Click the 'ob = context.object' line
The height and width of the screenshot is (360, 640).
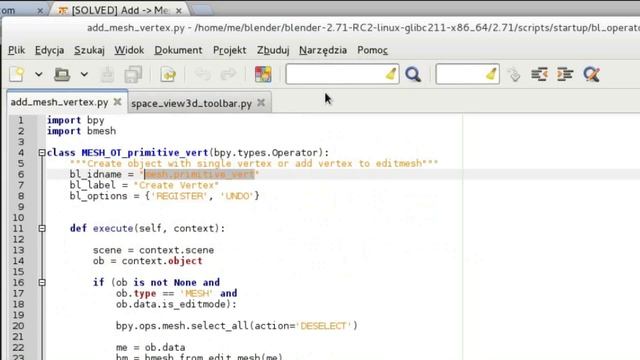(x=148, y=261)
